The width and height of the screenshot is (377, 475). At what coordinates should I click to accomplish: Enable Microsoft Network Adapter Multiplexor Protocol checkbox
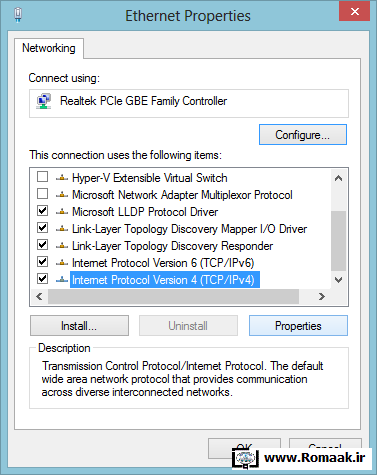click(x=42, y=194)
